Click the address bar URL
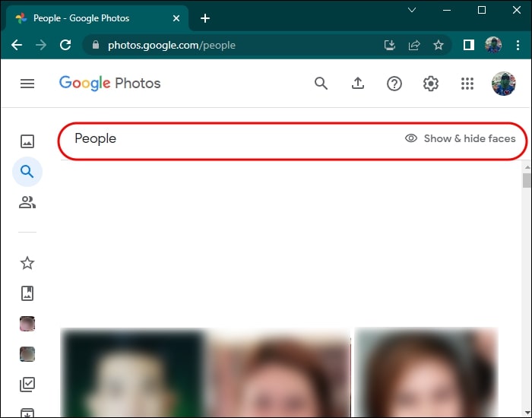 (x=171, y=45)
